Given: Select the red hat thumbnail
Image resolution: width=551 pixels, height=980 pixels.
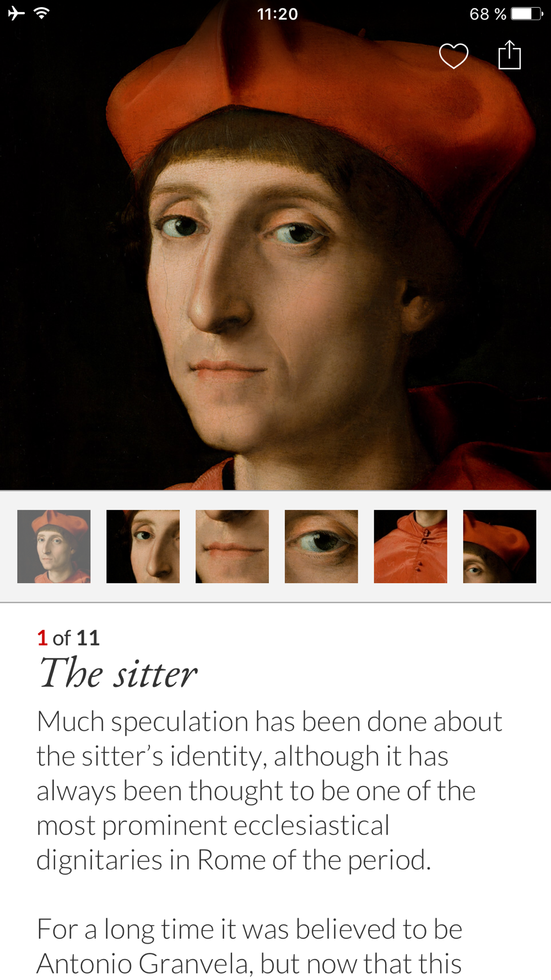Looking at the screenshot, I should (x=500, y=546).
